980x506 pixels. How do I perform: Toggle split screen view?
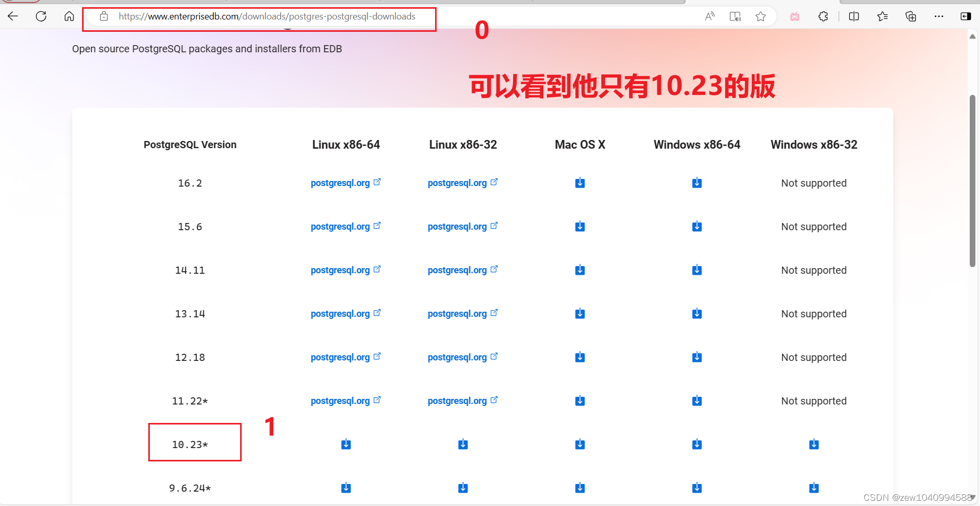coord(854,16)
